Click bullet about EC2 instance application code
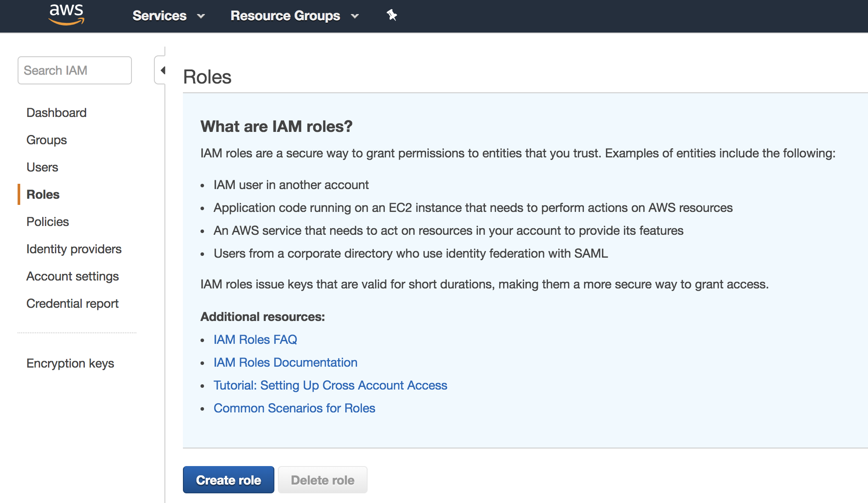Image resolution: width=868 pixels, height=503 pixels. coord(473,208)
